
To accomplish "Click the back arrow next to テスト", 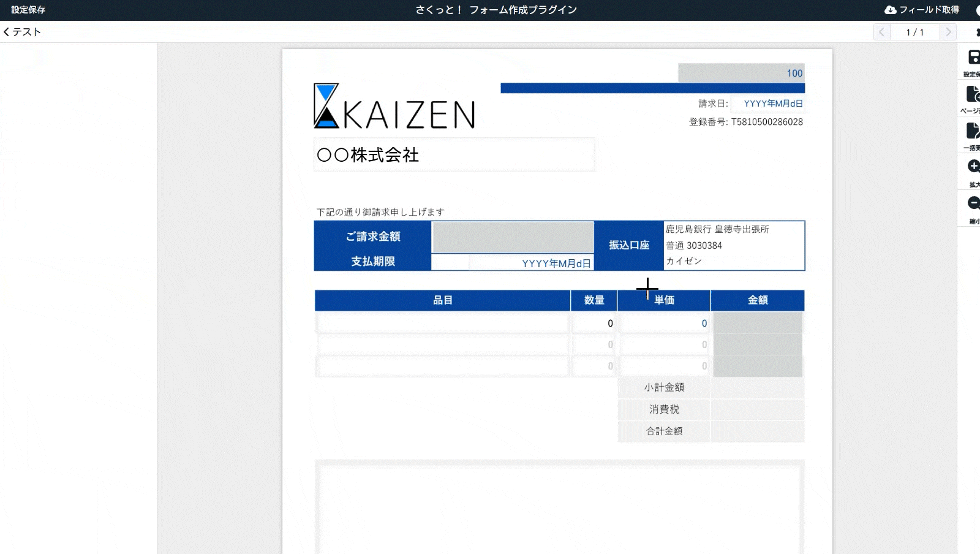I will click(x=6, y=32).
